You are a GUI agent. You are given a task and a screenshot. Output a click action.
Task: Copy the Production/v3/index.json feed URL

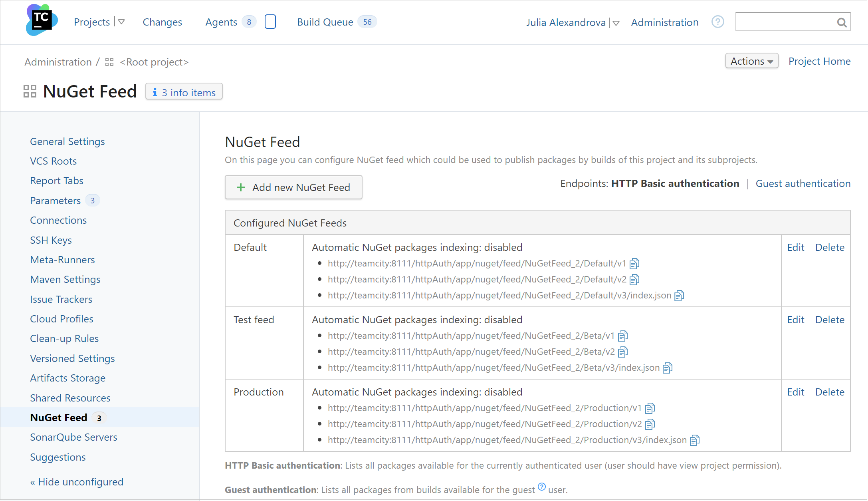coord(695,440)
